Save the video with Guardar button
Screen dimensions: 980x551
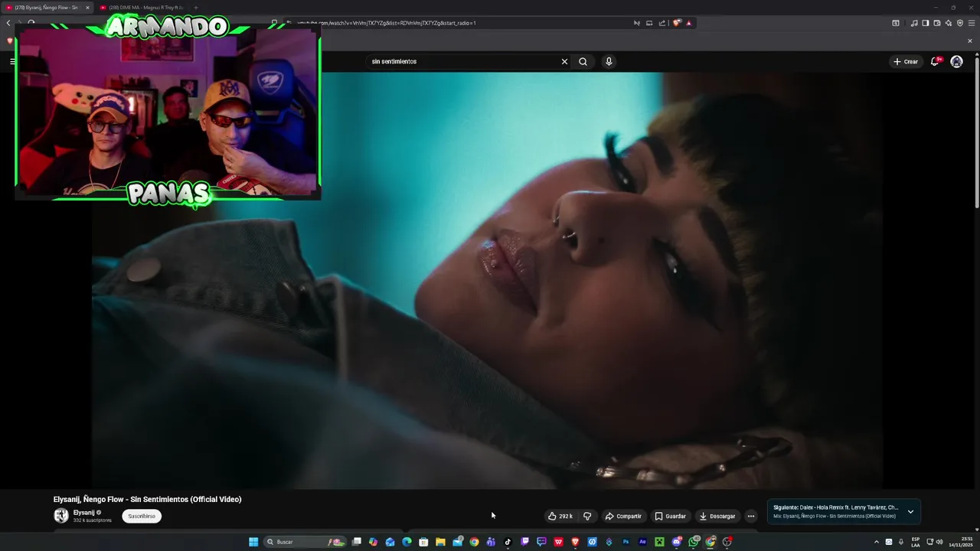tap(670, 516)
